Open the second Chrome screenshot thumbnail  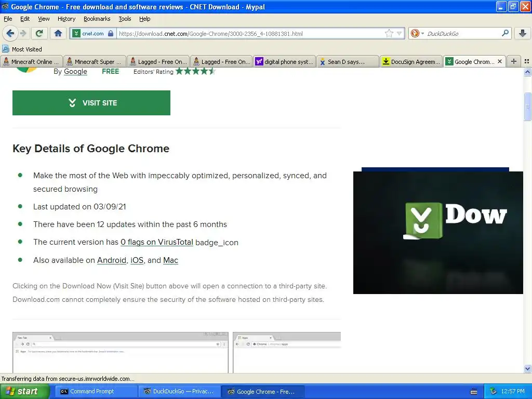[287, 352]
